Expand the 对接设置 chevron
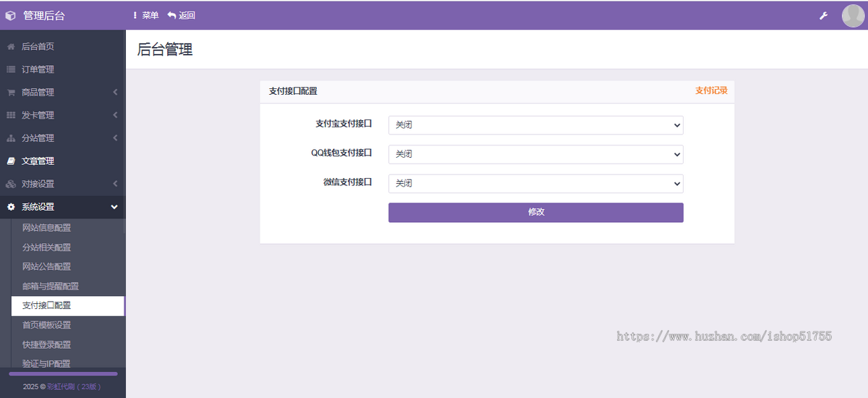 pyautogui.click(x=115, y=184)
